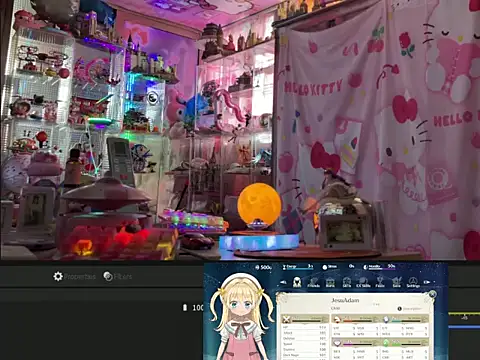
Task: Close the JesuAdam character panel
Action: [432, 294]
